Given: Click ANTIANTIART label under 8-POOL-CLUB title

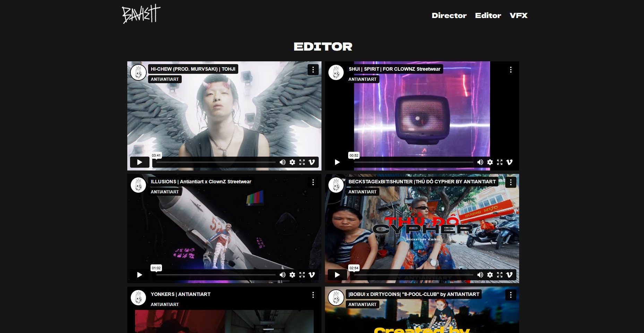Looking at the screenshot, I should [362, 305].
